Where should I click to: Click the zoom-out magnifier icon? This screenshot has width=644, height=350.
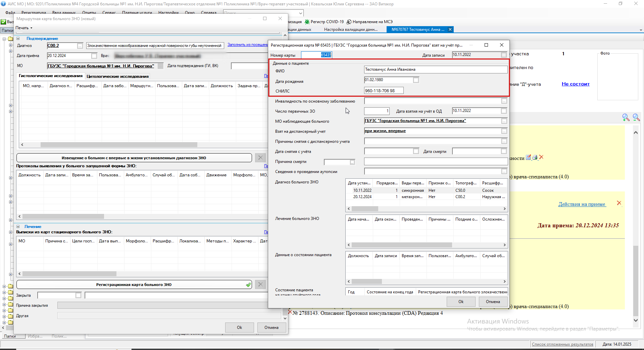pyautogui.click(x=636, y=117)
